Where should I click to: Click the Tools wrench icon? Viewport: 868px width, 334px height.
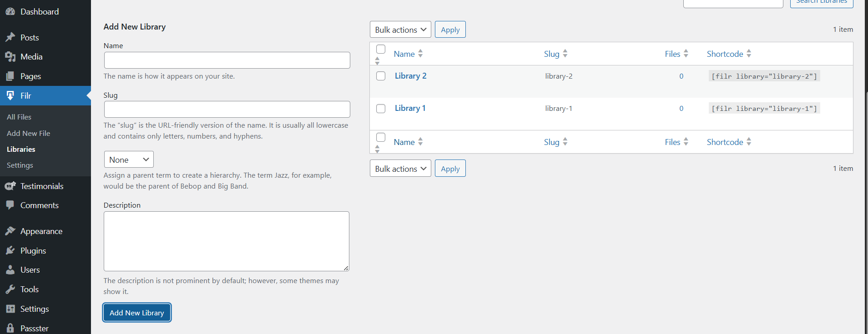(10, 289)
